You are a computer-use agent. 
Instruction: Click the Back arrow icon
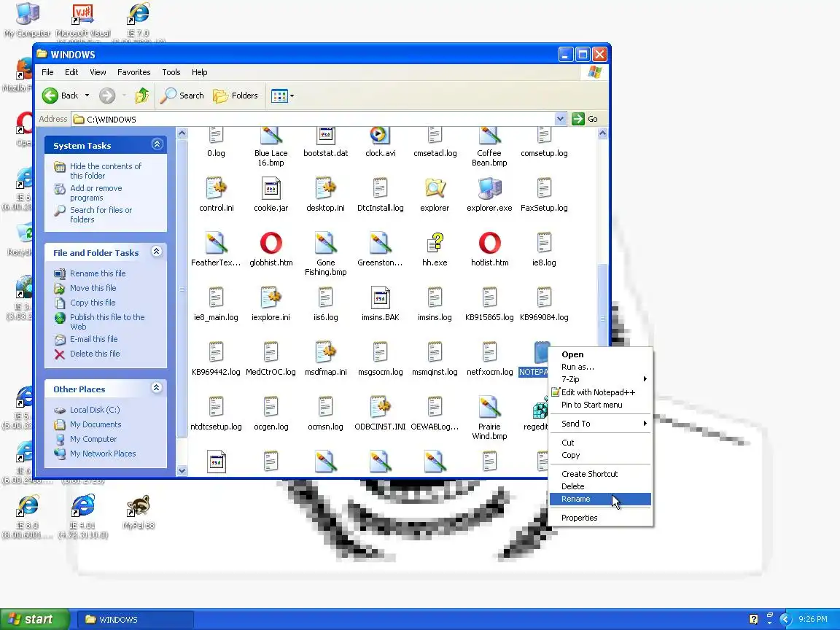(x=50, y=96)
